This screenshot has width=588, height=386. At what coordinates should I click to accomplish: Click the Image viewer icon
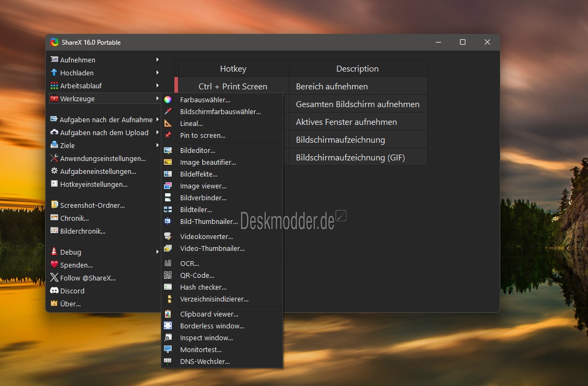(x=168, y=186)
